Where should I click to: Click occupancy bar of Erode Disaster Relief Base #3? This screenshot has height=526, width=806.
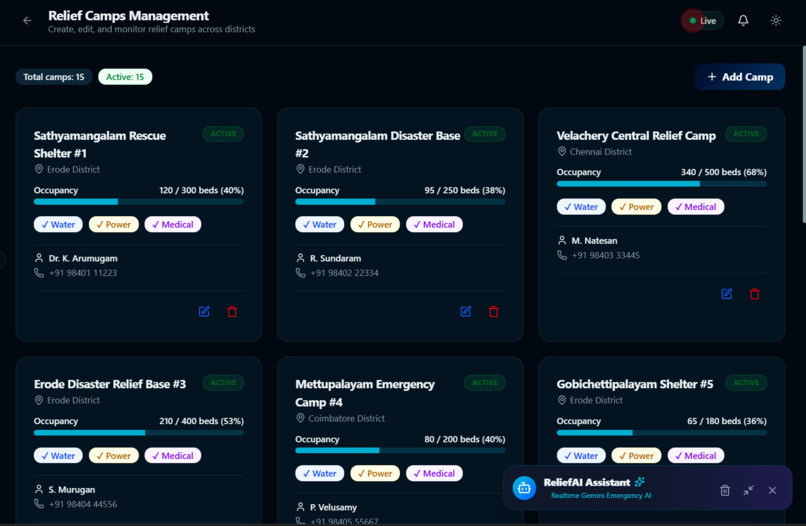[x=139, y=433]
